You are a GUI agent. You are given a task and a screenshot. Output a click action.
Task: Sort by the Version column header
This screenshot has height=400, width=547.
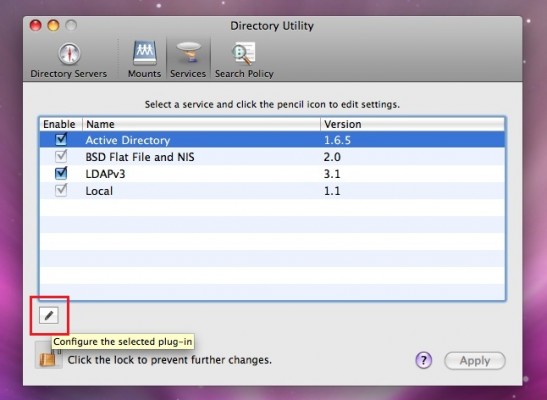(x=412, y=124)
